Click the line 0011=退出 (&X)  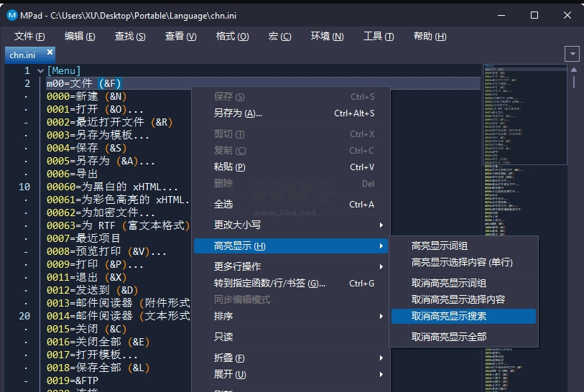pyautogui.click(x=87, y=277)
